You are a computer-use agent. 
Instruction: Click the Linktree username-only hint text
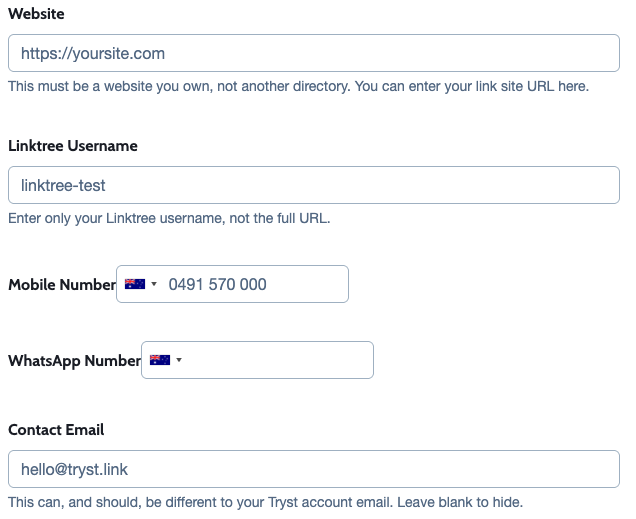coord(169,218)
